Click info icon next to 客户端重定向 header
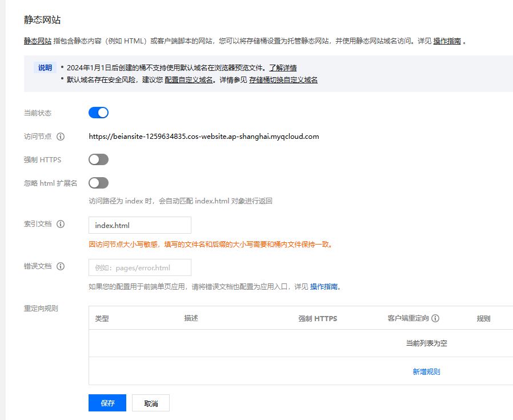The image size is (513, 420). coord(435,318)
